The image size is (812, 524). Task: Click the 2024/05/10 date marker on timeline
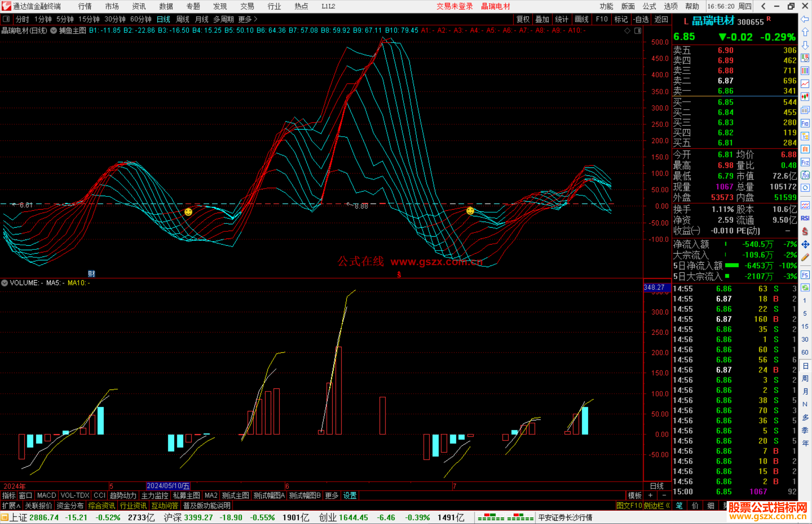(x=168, y=486)
